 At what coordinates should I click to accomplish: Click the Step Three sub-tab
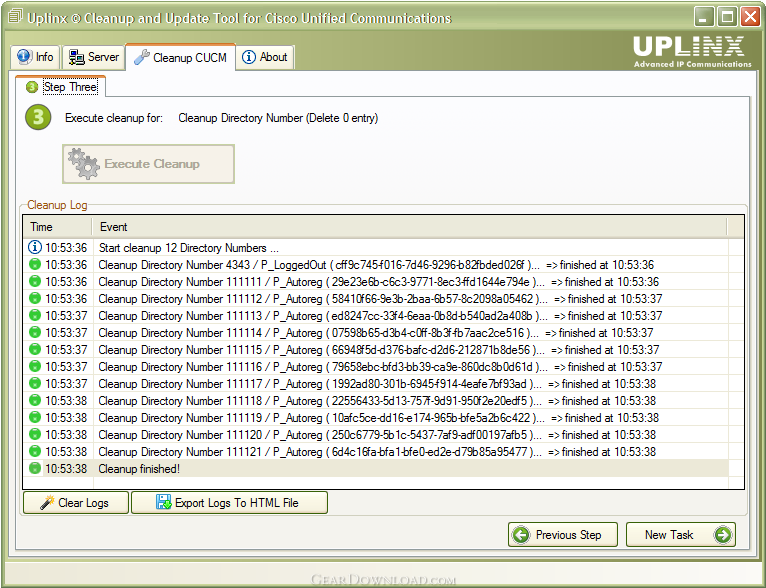click(62, 87)
